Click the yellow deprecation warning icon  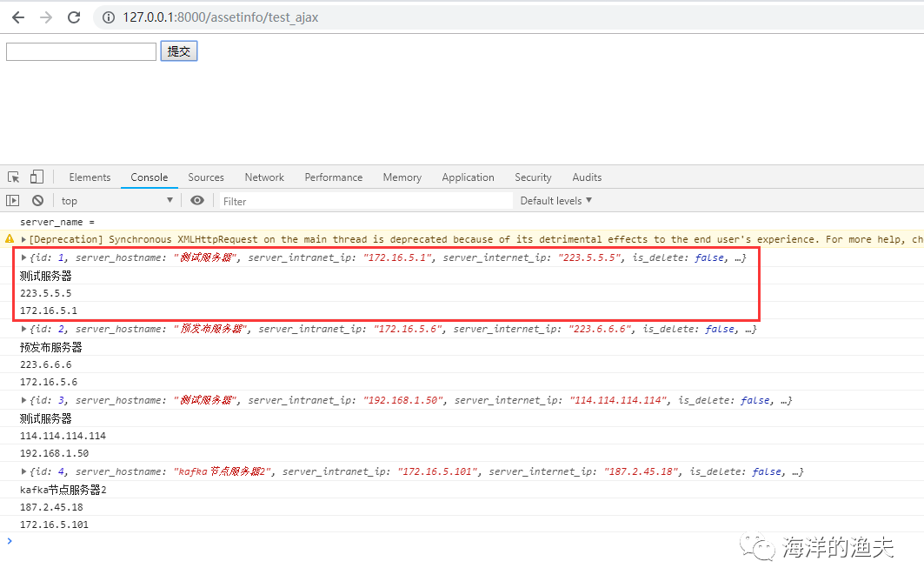10,239
